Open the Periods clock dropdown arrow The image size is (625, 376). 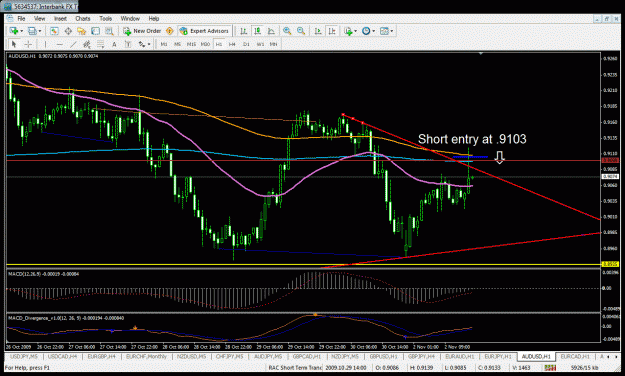373,31
